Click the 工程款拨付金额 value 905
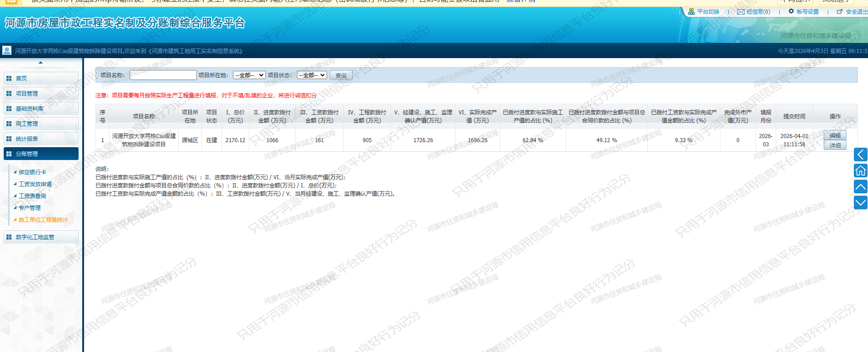 [367, 140]
